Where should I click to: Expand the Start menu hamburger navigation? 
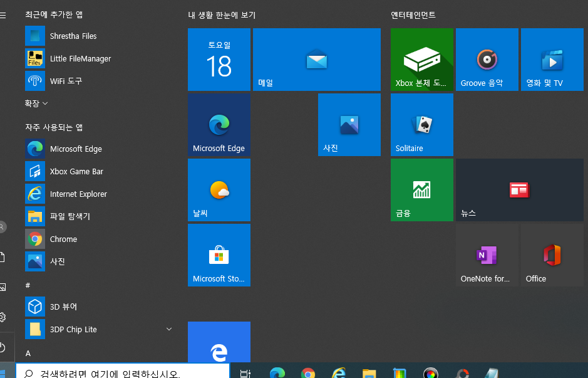tap(3, 15)
